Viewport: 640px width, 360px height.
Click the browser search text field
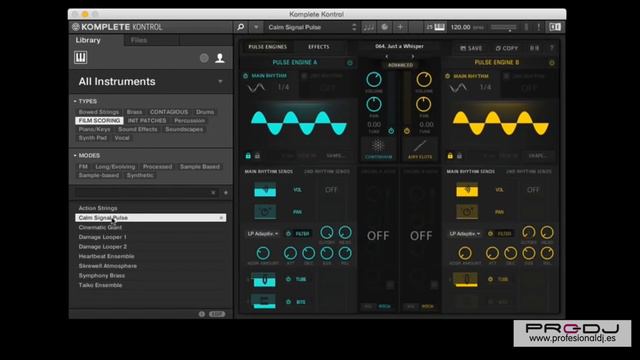point(143,192)
